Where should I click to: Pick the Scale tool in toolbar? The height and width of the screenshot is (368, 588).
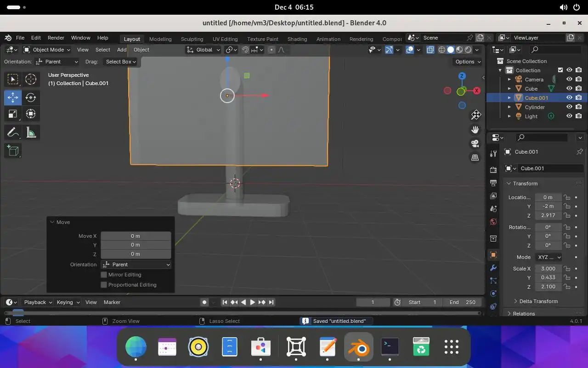click(13, 114)
